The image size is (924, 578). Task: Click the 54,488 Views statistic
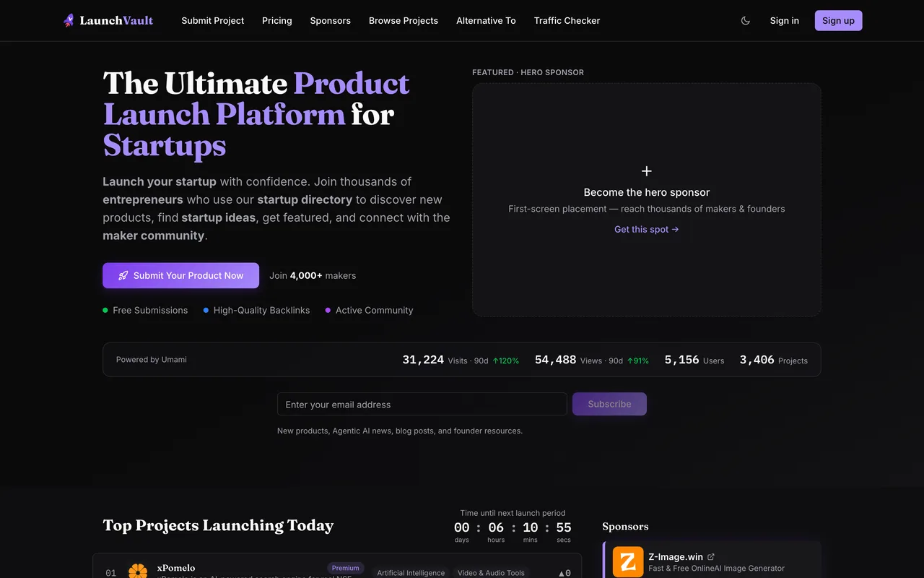point(592,360)
